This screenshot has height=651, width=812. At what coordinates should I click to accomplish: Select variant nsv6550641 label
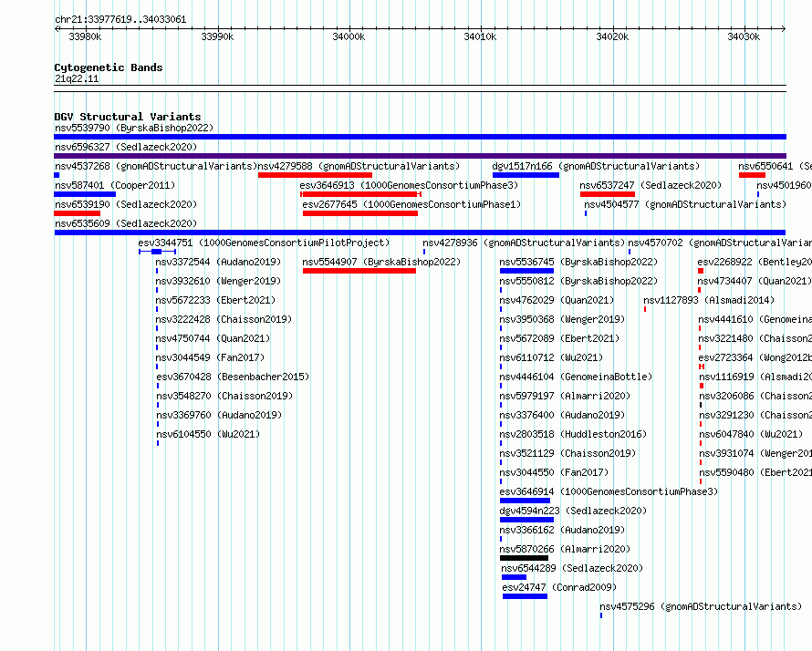[775, 166]
